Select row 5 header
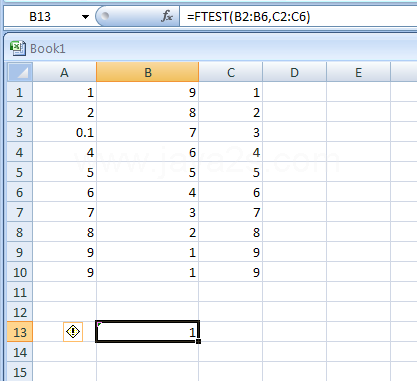 (x=20, y=172)
